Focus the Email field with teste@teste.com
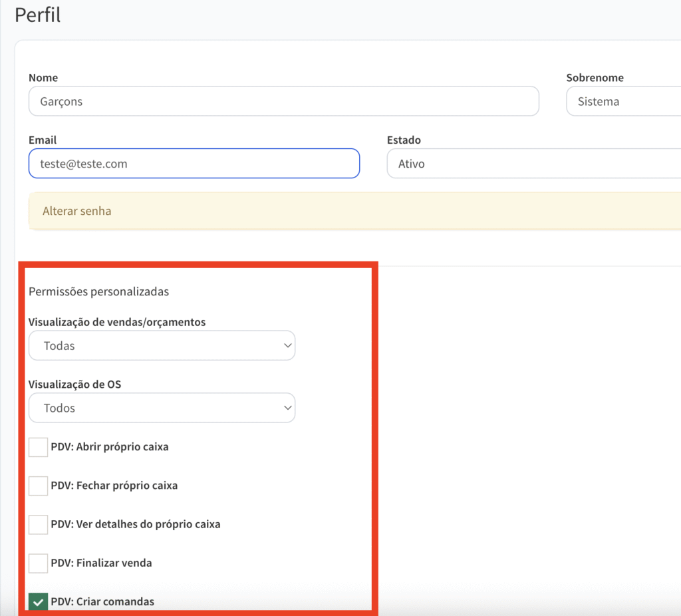 (194, 164)
